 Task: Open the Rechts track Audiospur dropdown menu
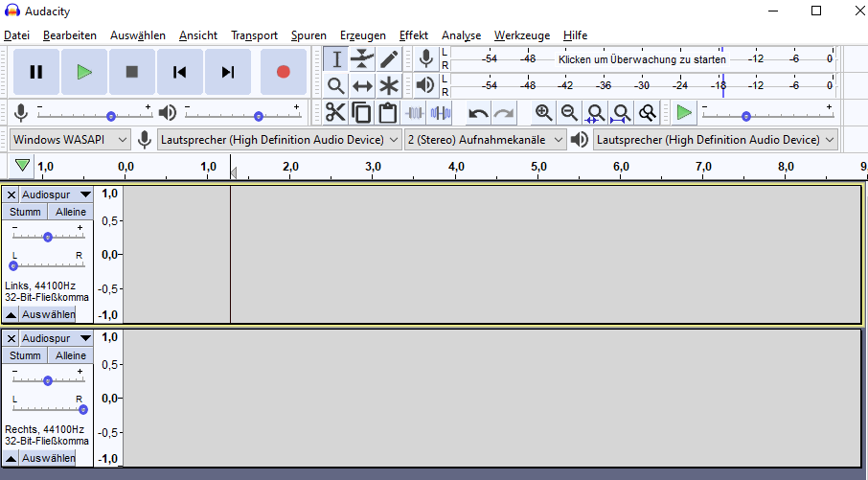click(57, 338)
